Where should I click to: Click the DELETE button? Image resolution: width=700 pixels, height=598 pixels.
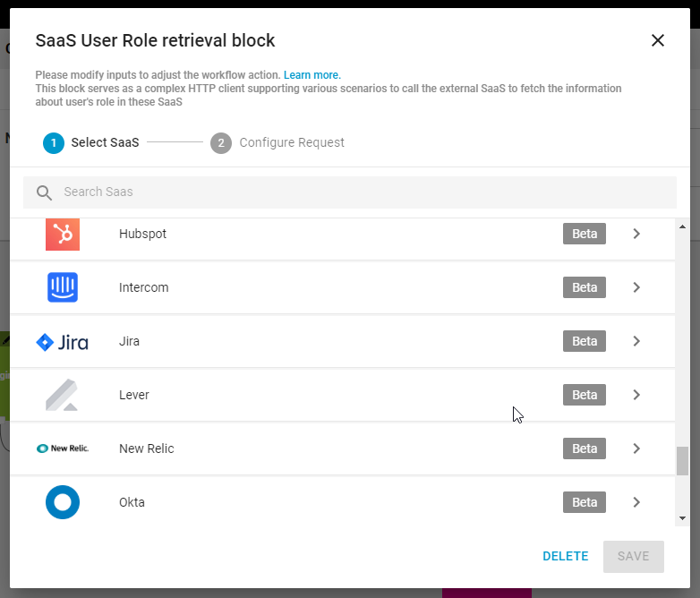565,557
